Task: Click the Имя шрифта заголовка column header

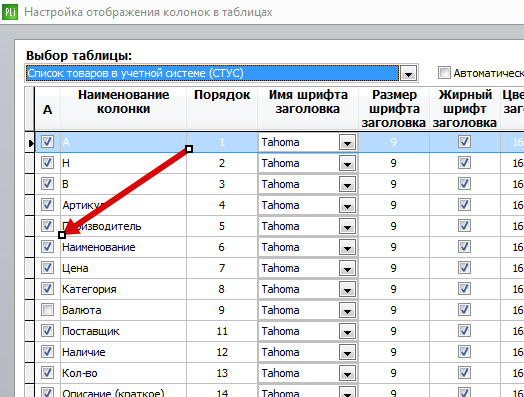Action: pyautogui.click(x=308, y=109)
